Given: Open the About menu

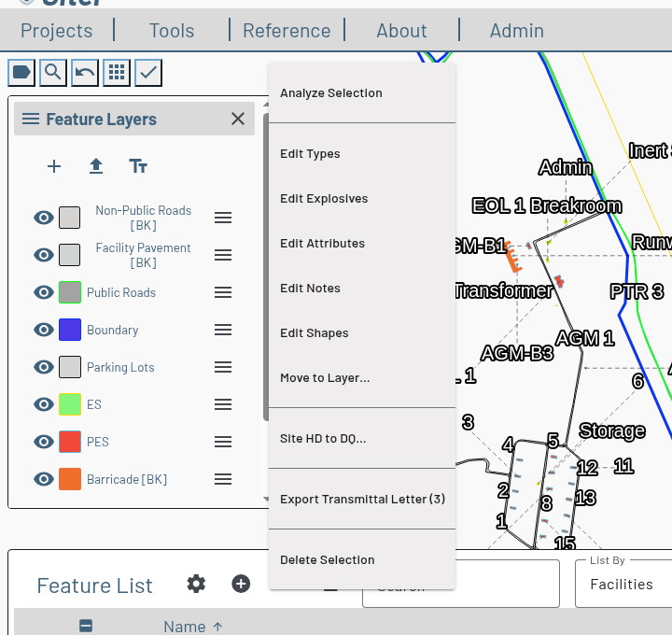Looking at the screenshot, I should pos(401,31).
